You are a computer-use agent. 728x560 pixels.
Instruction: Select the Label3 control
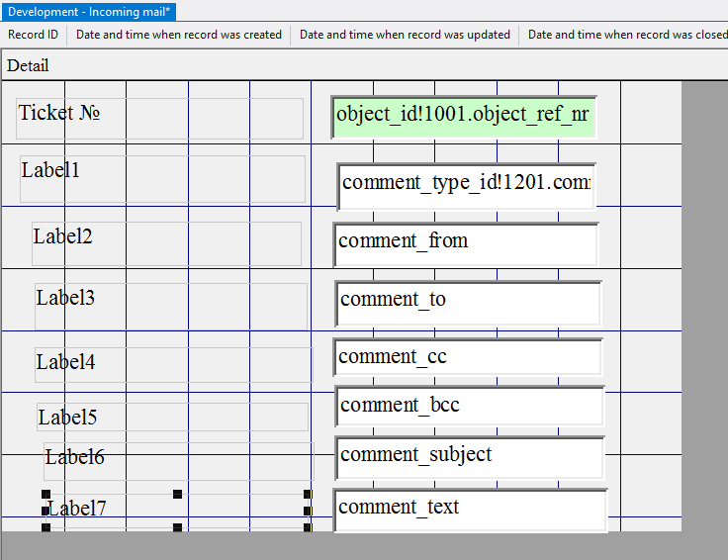170,306
